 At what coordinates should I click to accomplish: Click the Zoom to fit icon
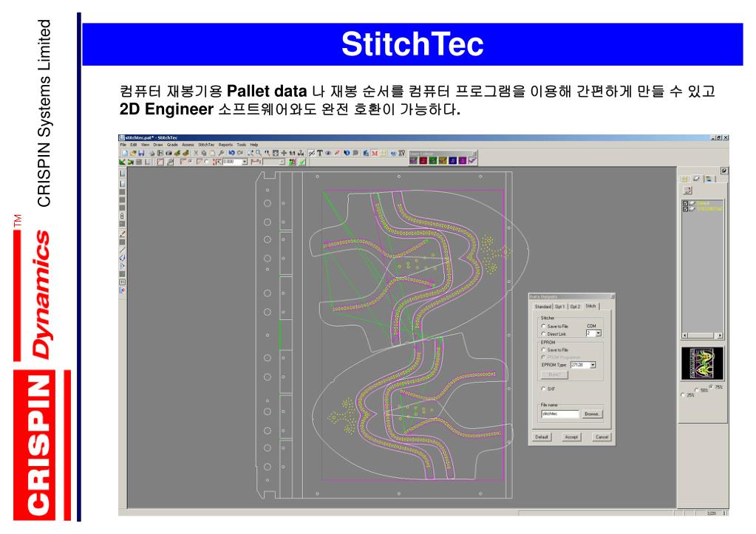(x=276, y=153)
